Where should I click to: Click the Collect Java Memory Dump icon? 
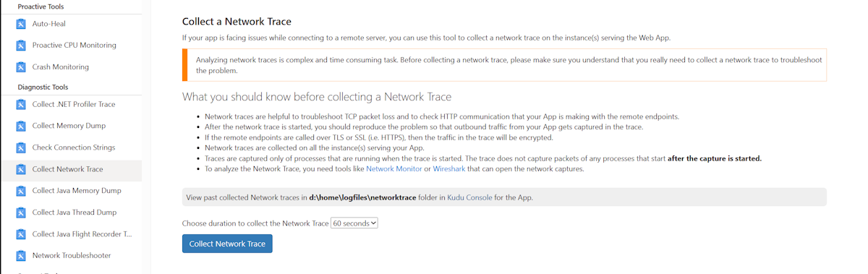click(21, 191)
